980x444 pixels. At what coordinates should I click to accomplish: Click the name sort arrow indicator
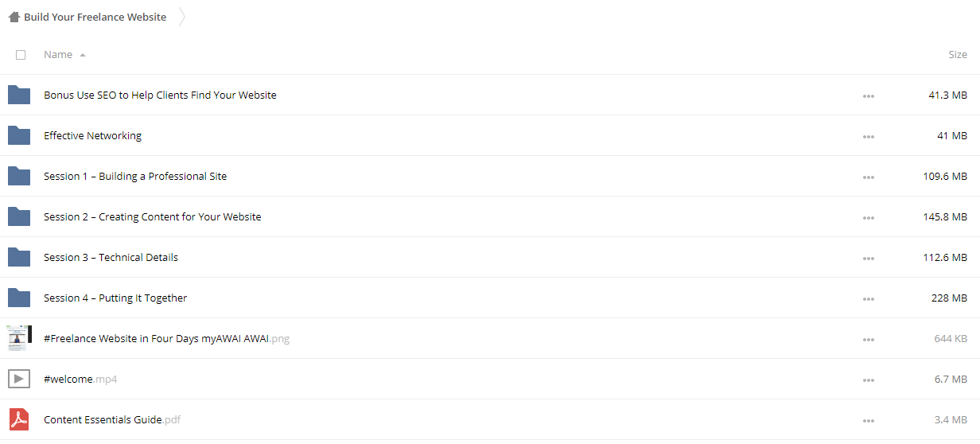click(83, 55)
